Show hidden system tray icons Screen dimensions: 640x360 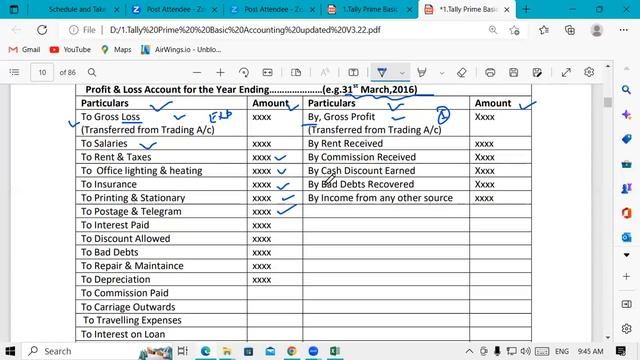tap(469, 351)
